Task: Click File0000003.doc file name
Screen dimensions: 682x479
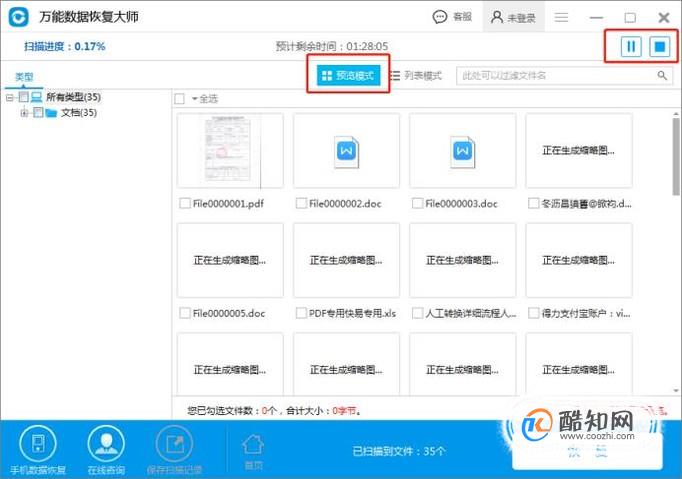Action: [461, 203]
